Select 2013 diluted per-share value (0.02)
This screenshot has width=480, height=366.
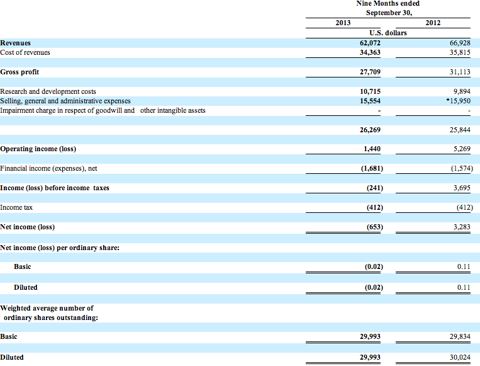pos(374,287)
